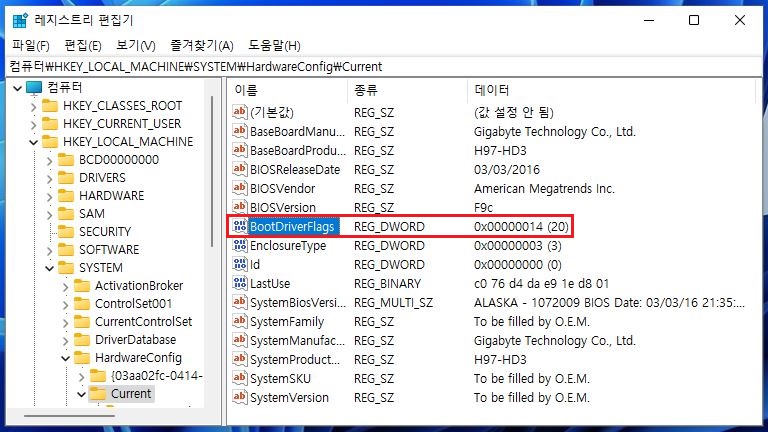The height and width of the screenshot is (432, 768).
Task: Open the 편집(E) menu
Action: (x=83, y=46)
